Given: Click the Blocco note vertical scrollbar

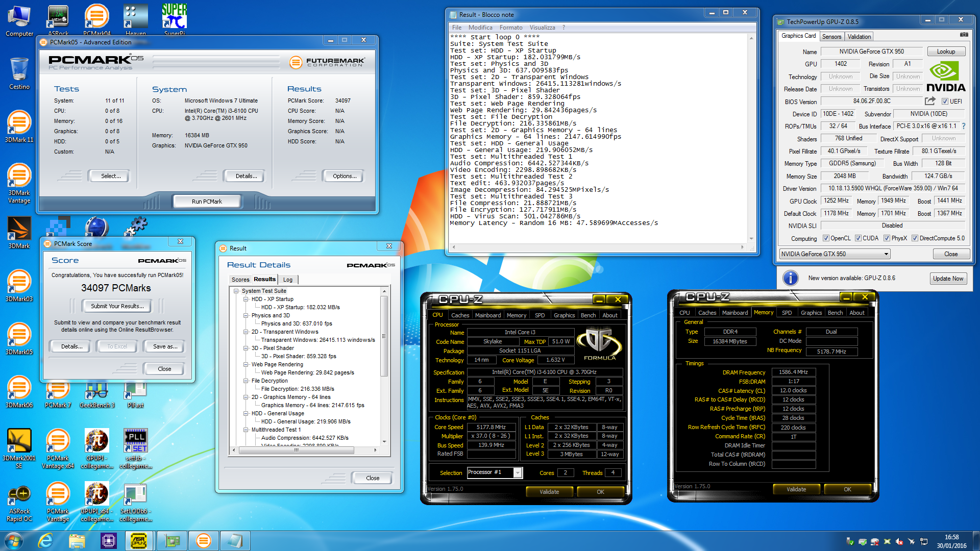Looking at the screenshot, I should pyautogui.click(x=751, y=138).
